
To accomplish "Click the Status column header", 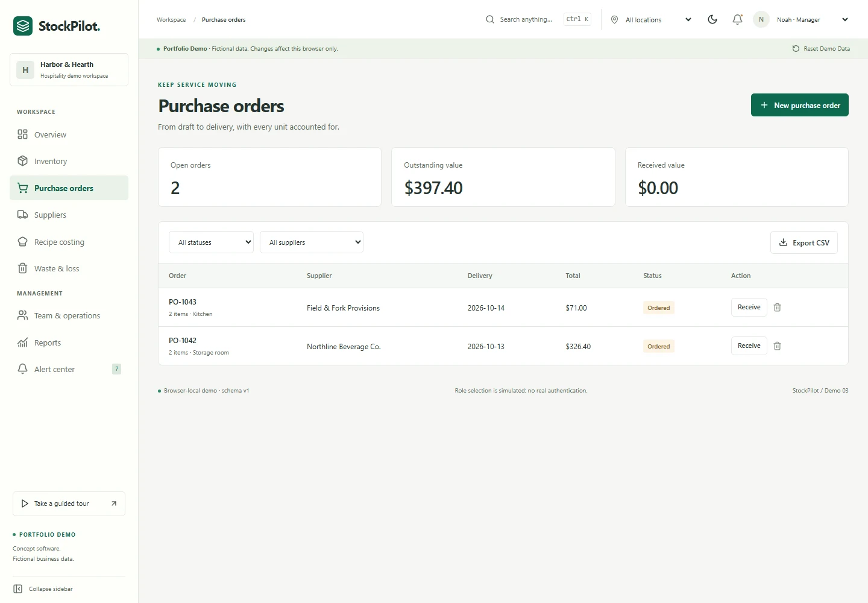I will pos(652,276).
